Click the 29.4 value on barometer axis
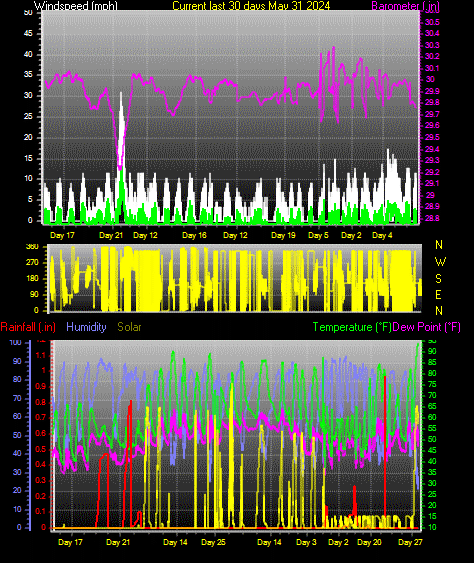 tap(432, 149)
